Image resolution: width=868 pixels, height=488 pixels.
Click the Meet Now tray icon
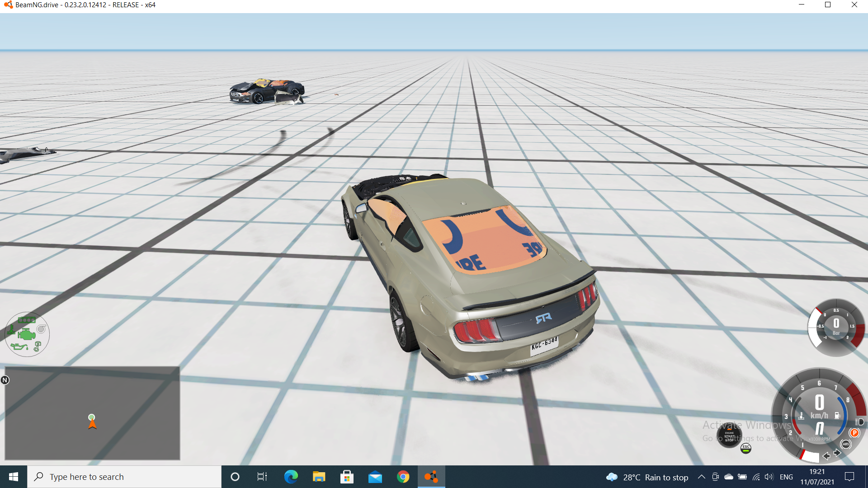(x=715, y=477)
